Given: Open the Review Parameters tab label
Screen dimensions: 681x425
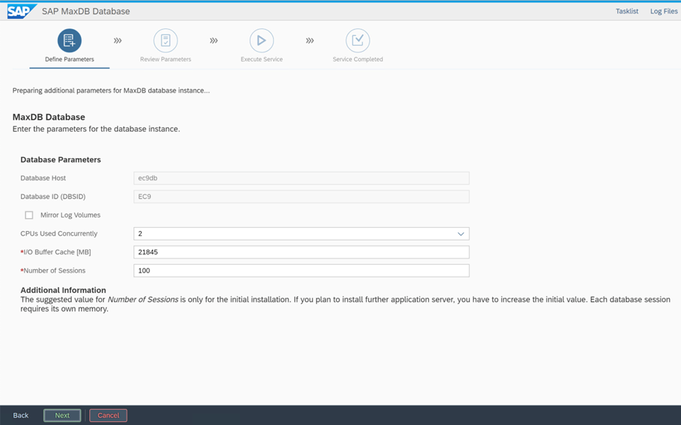Looking at the screenshot, I should point(165,59).
